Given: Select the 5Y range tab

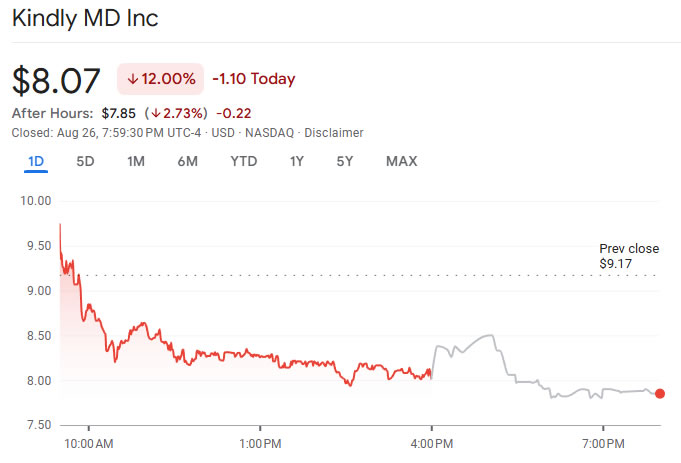Looking at the screenshot, I should coord(346,161).
